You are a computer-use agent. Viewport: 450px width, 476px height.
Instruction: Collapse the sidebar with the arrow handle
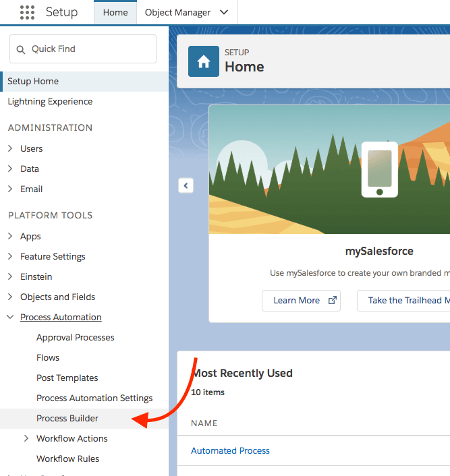pos(186,185)
